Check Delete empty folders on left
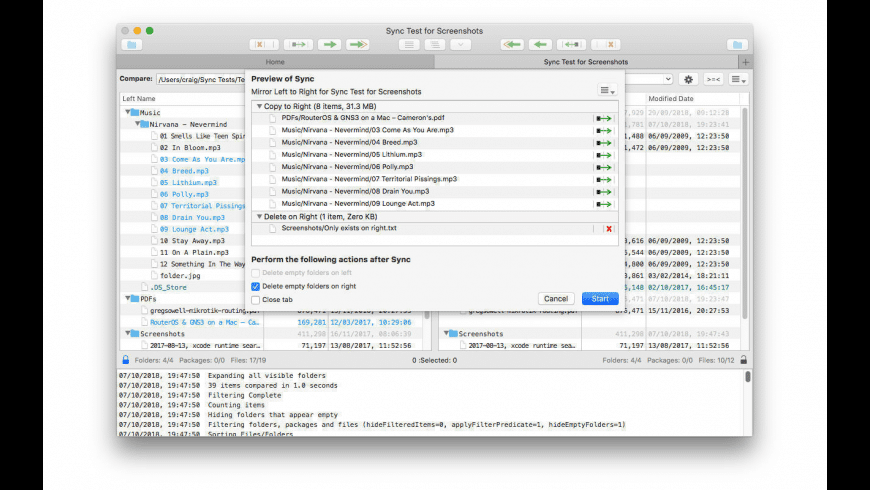The image size is (870, 490). [x=256, y=273]
